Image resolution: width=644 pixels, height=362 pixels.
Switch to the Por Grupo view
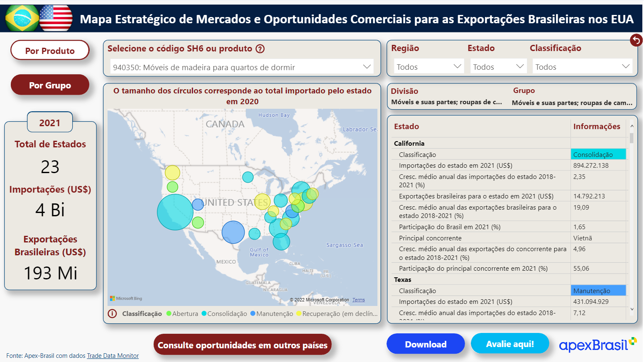coord(49,85)
